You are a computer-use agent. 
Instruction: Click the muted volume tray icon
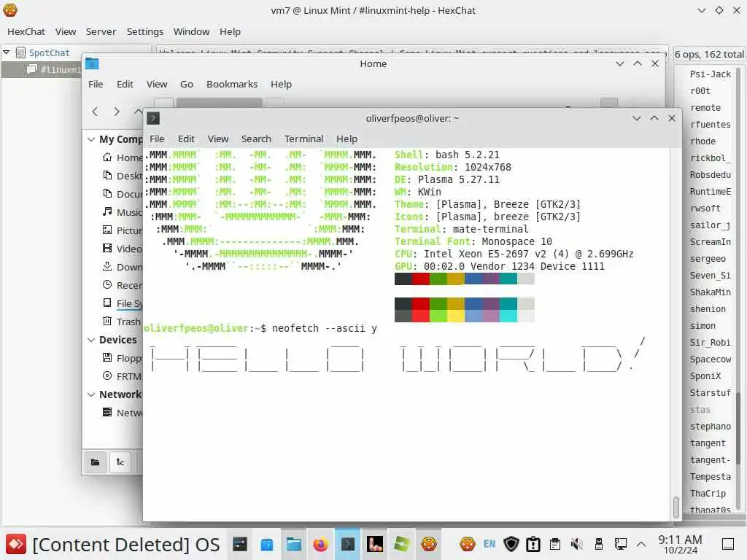576,544
